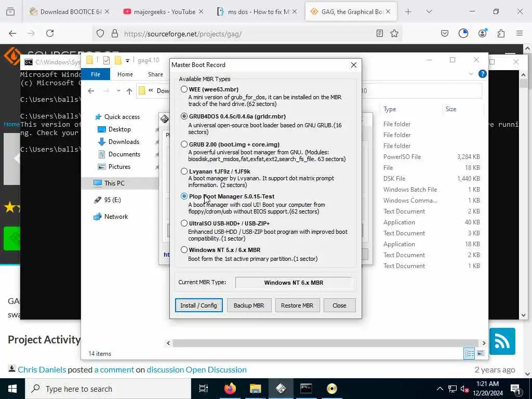Click the Current MBR Type field
This screenshot has width=532, height=399.
(294, 283)
